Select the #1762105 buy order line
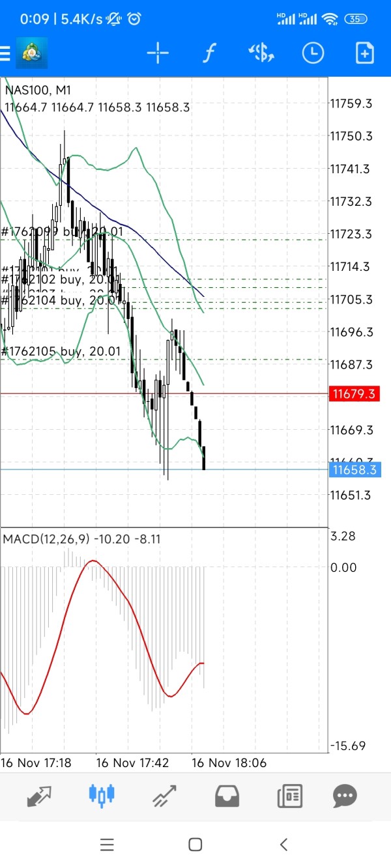This screenshot has height=868, width=391. (61, 352)
